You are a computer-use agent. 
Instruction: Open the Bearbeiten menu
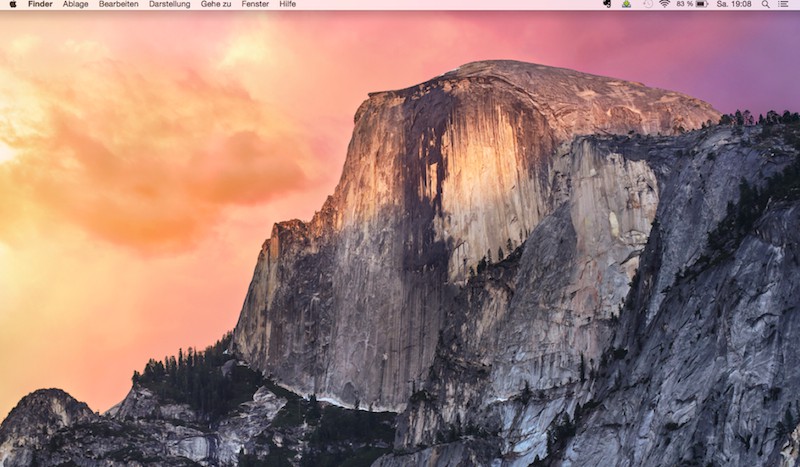118,4
